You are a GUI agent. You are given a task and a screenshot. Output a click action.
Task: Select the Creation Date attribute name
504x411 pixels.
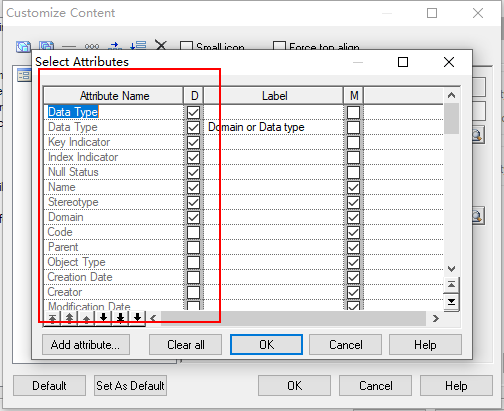tap(80, 277)
